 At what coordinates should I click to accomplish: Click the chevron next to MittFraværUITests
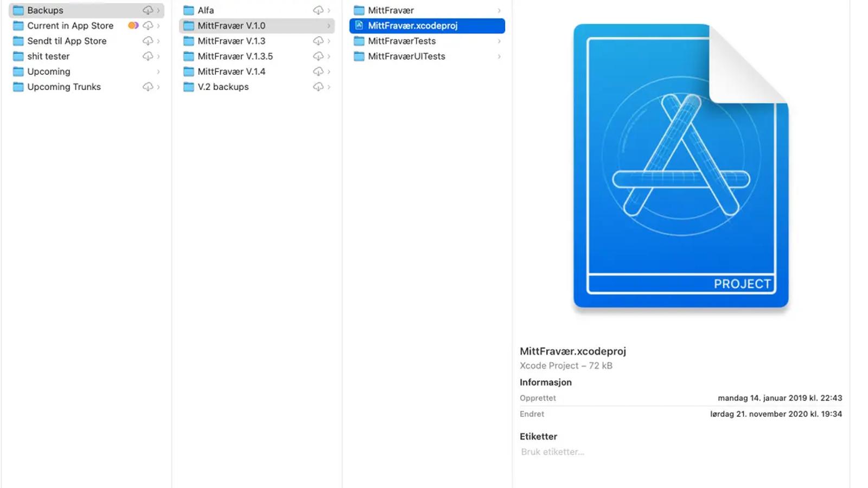coord(499,56)
